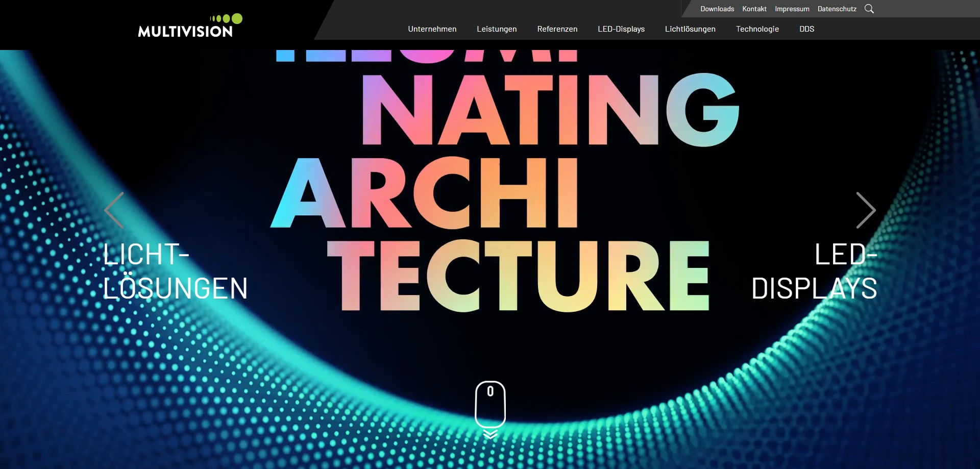The height and width of the screenshot is (469, 980).
Task: Open the Lichtlösungen menu item
Action: point(690,29)
